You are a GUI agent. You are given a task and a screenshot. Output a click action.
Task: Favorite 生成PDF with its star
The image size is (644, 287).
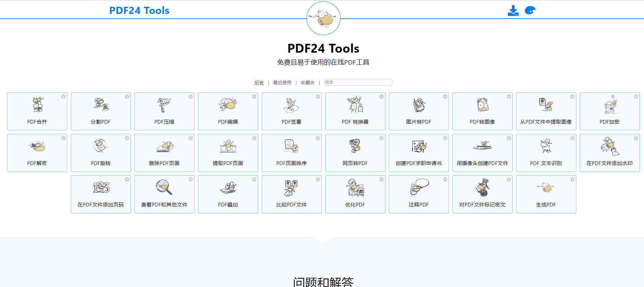point(572,179)
